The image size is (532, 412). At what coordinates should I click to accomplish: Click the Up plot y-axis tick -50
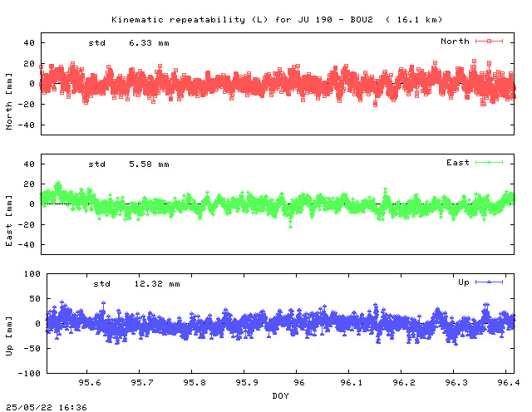pos(32,349)
